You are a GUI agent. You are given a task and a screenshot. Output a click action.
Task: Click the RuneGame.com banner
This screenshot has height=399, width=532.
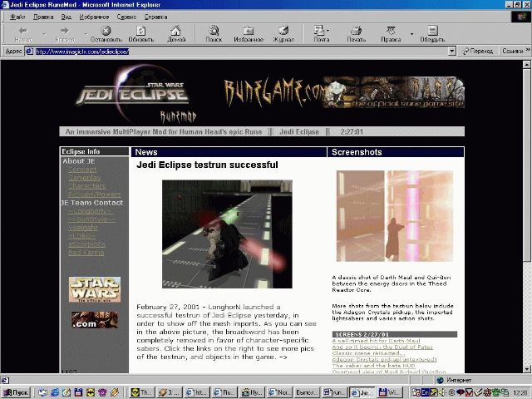pyautogui.click(x=344, y=92)
